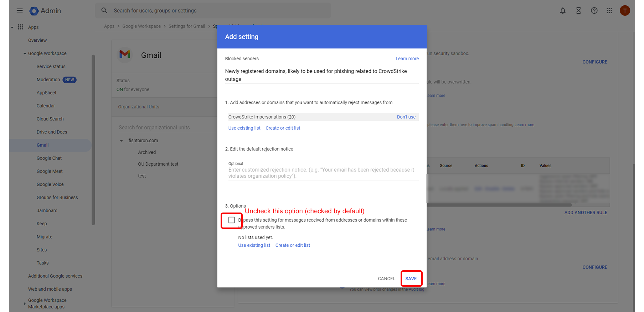The height and width of the screenshot is (312, 644).
Task: Open the notifications bell
Action: 563,11
